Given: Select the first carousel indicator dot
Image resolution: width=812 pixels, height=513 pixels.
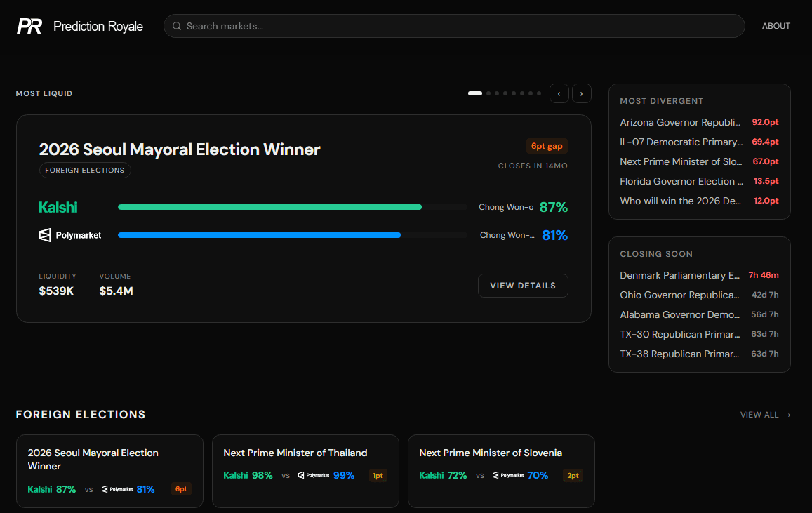Looking at the screenshot, I should (x=475, y=93).
